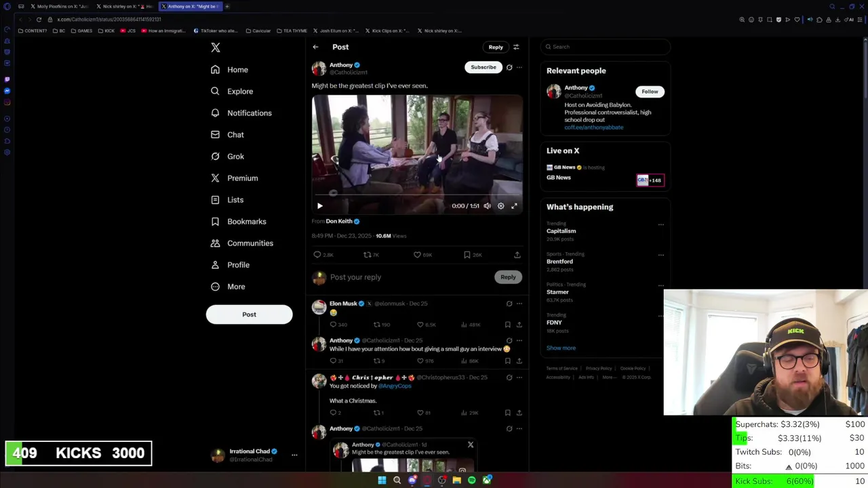The height and width of the screenshot is (488, 868).
Task: Open more options on Anthony's interview reply
Action: (519, 340)
